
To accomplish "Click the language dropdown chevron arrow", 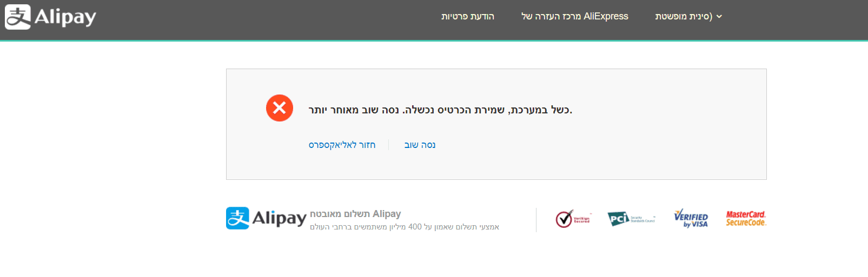I will (x=719, y=17).
